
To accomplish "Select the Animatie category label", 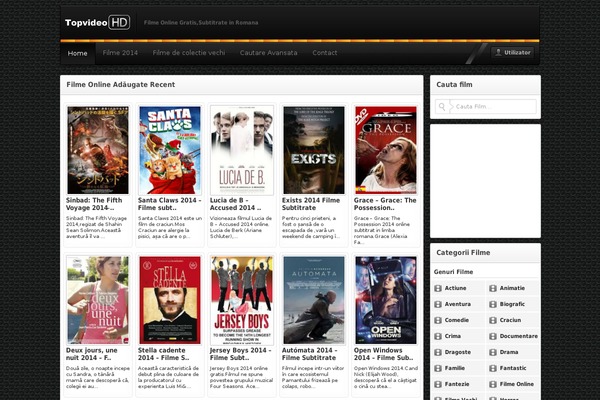I will [x=512, y=288].
